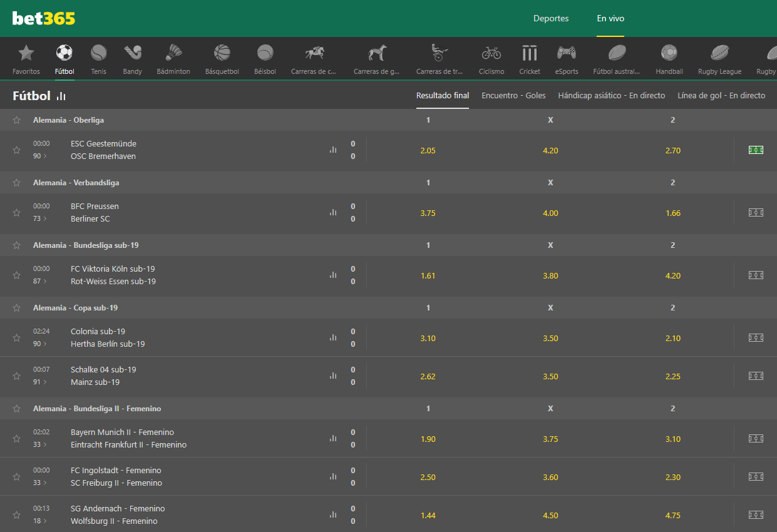
Task: Show stats bars for Schalke 04 sub-19 match
Action: tap(333, 376)
